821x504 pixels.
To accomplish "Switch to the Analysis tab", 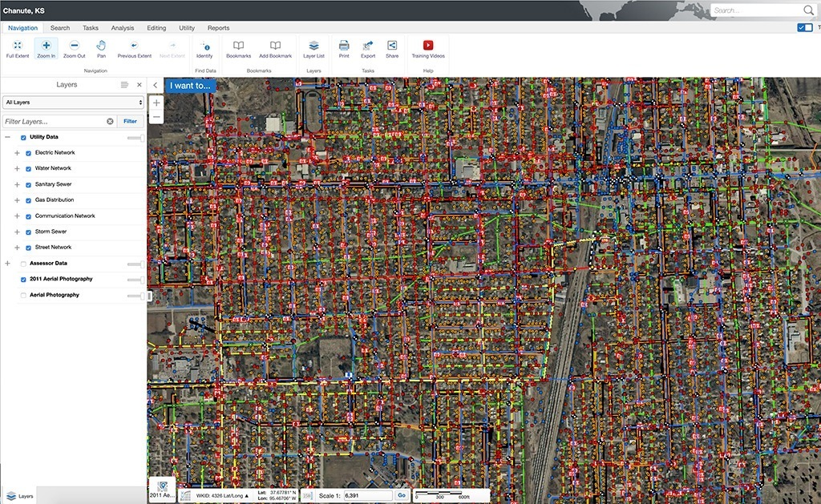I will coord(123,28).
